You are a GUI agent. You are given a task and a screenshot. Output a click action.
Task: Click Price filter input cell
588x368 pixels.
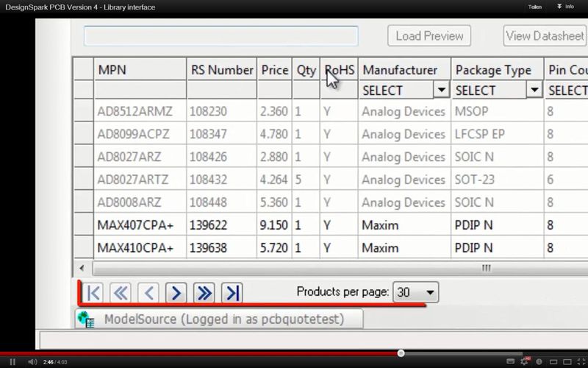[x=274, y=90]
